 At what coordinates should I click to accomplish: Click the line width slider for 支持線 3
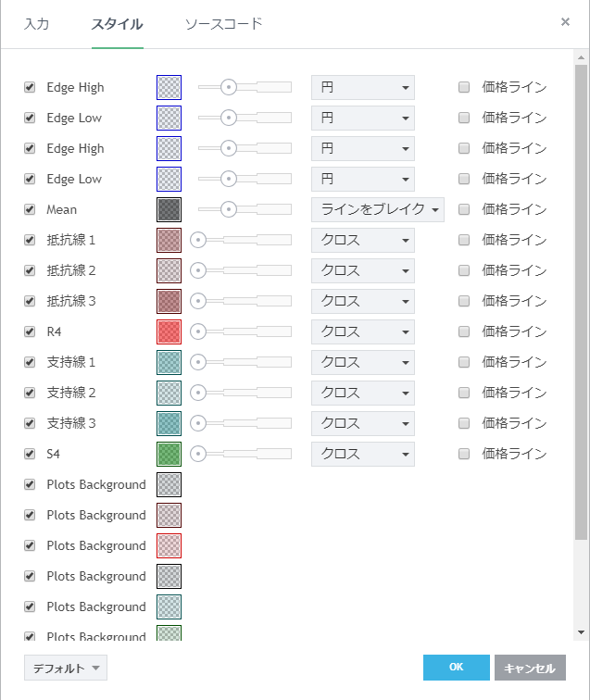coord(241,423)
